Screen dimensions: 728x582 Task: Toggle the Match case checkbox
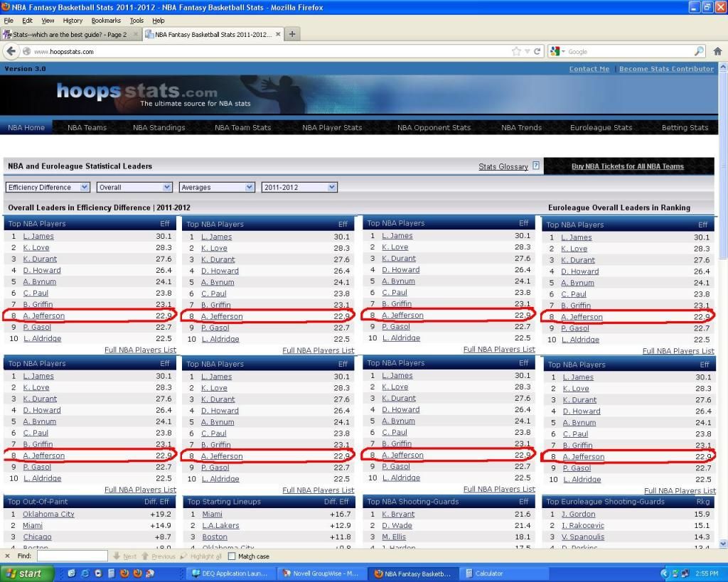tap(232, 556)
